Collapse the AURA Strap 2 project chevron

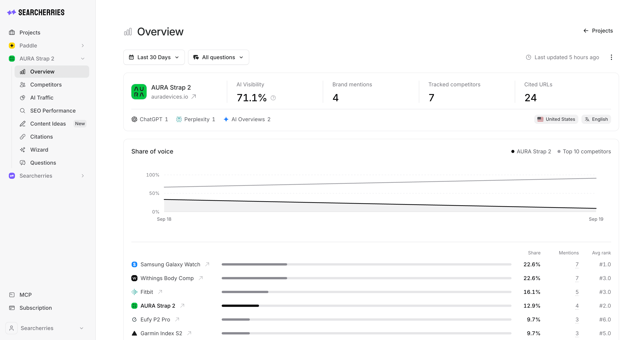[x=83, y=59]
